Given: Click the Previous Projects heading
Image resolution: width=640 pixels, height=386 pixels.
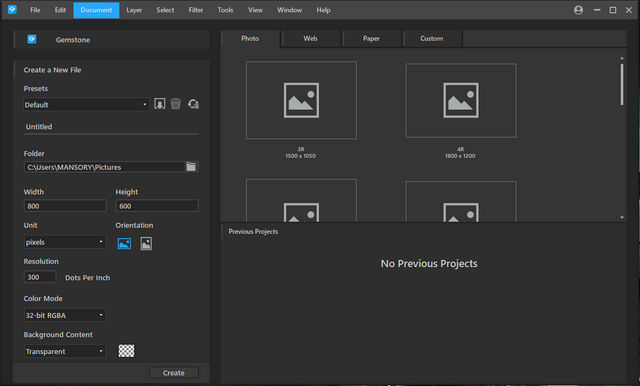Looking at the screenshot, I should 253,231.
